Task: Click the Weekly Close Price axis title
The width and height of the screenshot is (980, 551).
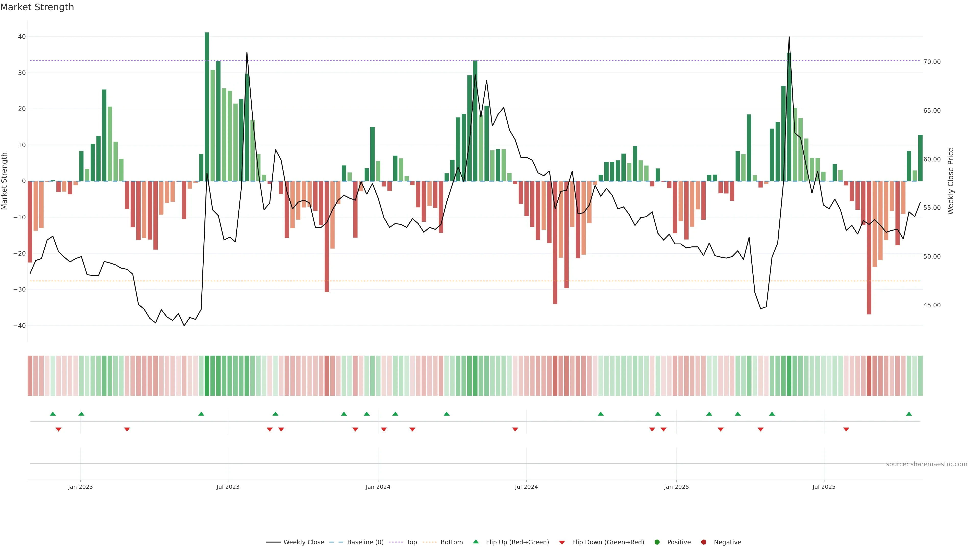Action: (951, 181)
